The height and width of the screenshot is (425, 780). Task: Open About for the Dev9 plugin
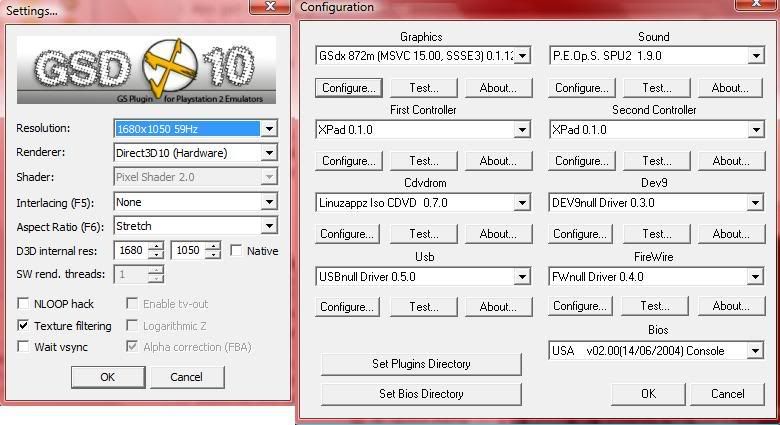(x=731, y=234)
